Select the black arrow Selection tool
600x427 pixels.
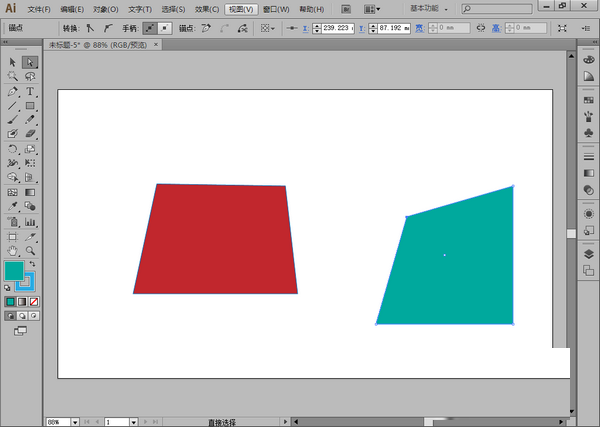(x=13, y=62)
